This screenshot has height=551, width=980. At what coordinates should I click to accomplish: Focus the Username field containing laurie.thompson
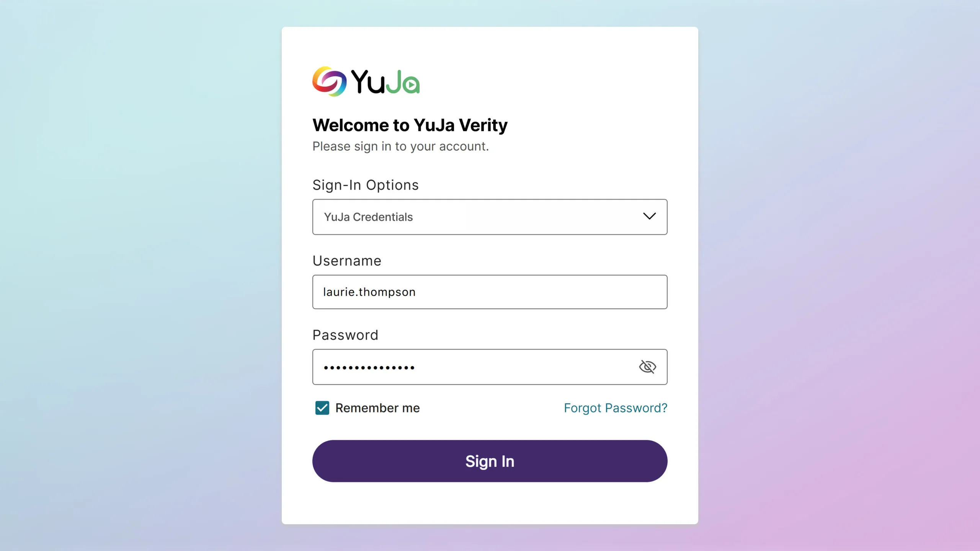pos(490,292)
